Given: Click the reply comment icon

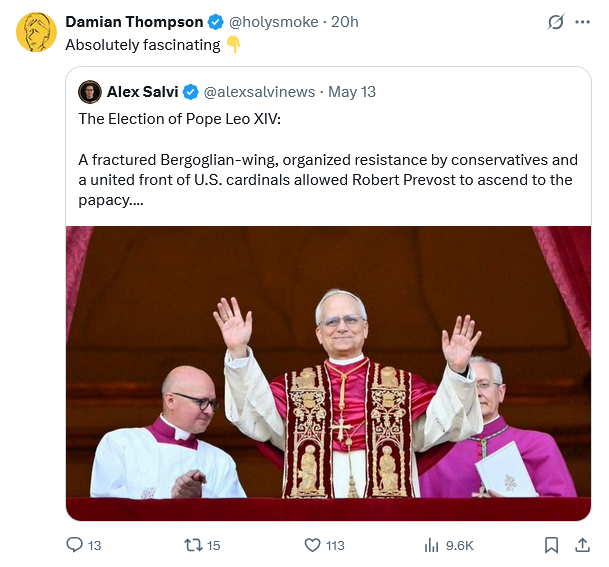Looking at the screenshot, I should pos(74,545).
